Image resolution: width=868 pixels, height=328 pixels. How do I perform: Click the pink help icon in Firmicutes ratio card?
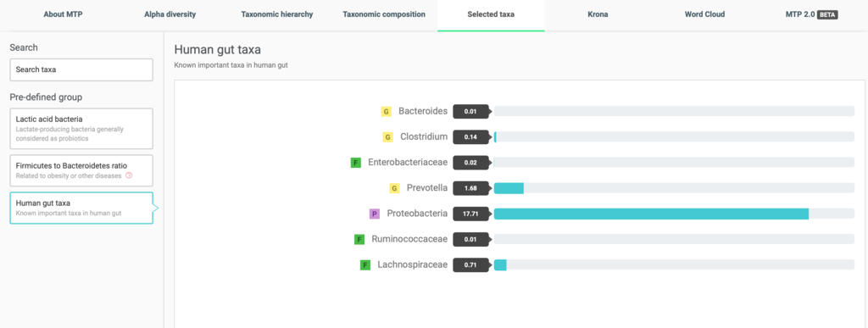(x=129, y=176)
